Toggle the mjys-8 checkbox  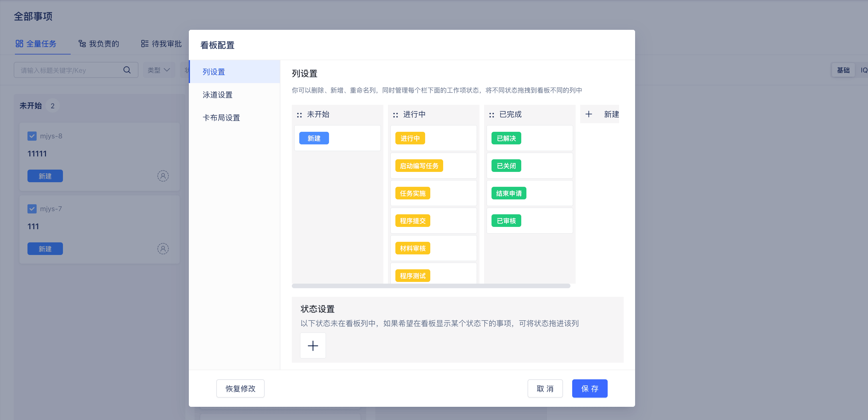click(x=32, y=136)
